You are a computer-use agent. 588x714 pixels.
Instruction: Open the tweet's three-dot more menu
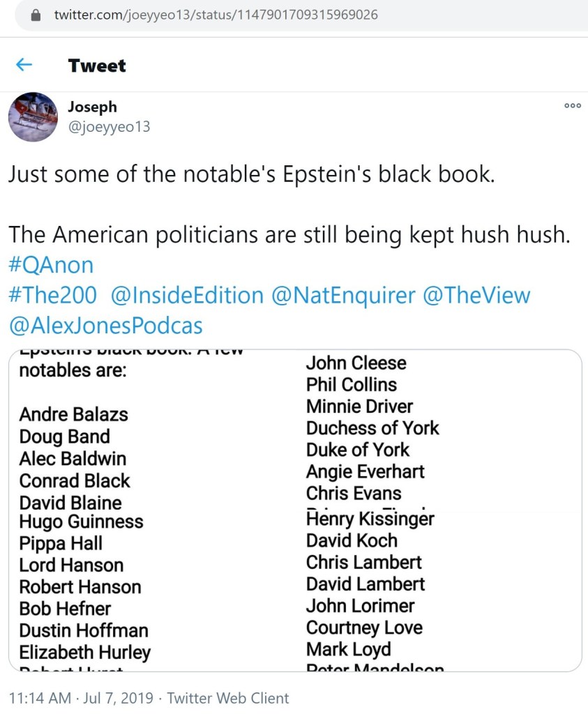click(x=572, y=105)
